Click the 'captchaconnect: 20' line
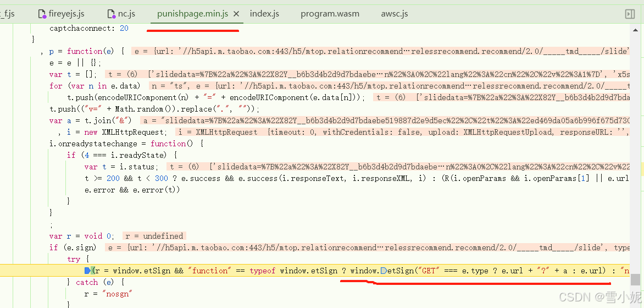The height and width of the screenshot is (308, 644). (89, 29)
